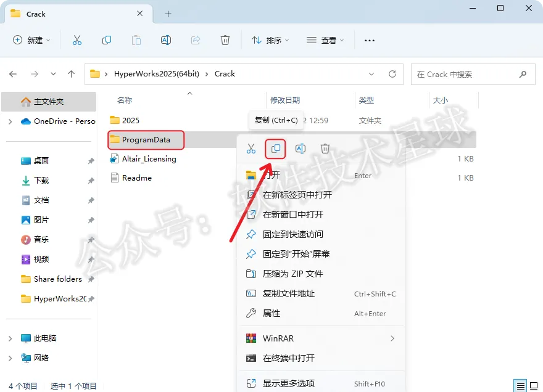Choose 固定到"开始"屏幕 from the context menu

(321, 254)
